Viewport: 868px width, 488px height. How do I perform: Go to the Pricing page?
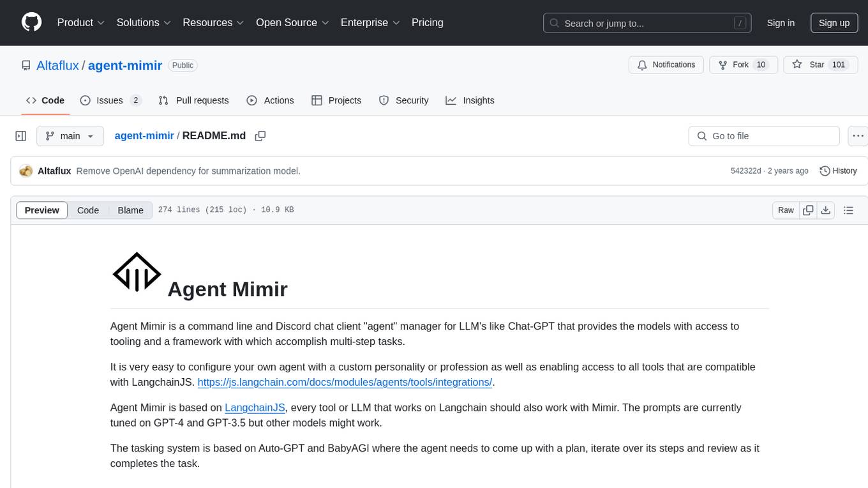(428, 22)
